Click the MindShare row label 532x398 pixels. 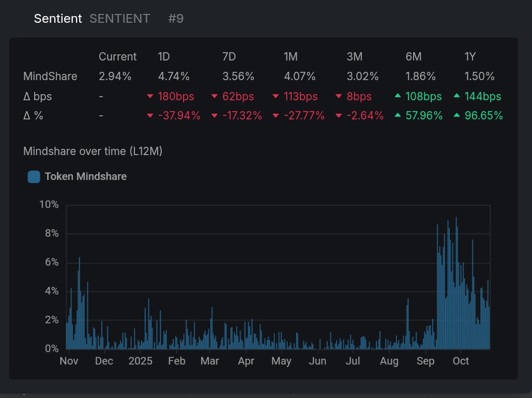pyautogui.click(x=50, y=76)
